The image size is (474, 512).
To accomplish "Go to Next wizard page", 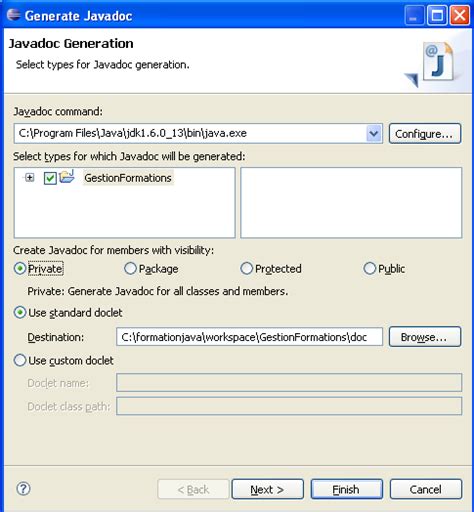I will pyautogui.click(x=267, y=489).
